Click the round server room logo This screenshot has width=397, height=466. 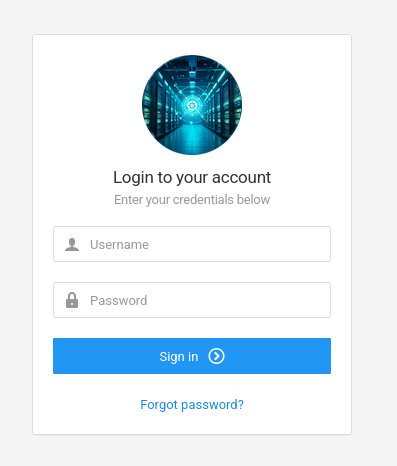pyautogui.click(x=192, y=105)
